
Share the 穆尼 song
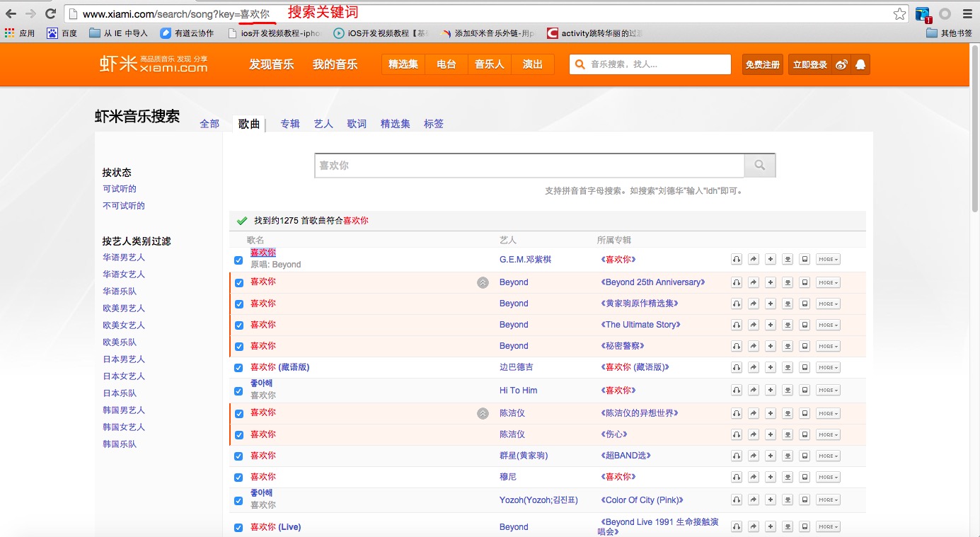point(754,477)
